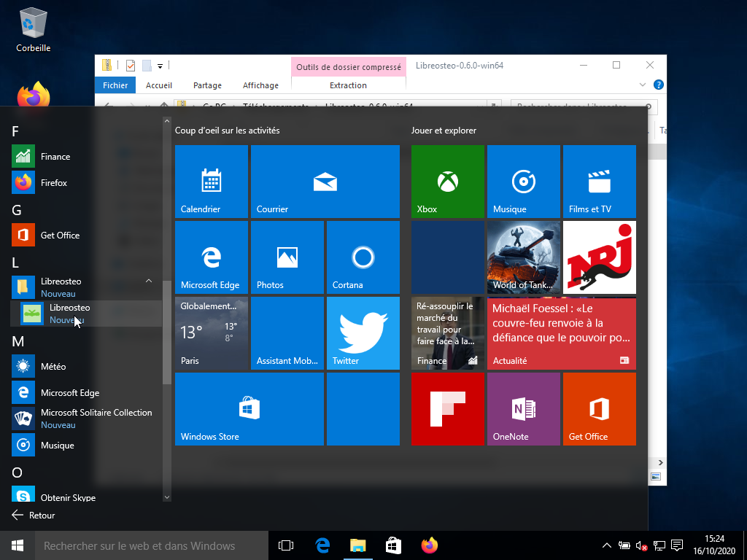Open Store from the taskbar

[x=393, y=545]
